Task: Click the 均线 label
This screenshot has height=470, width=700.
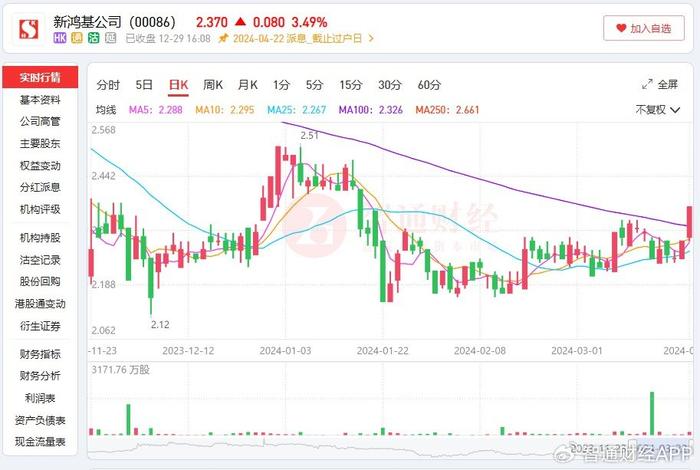Action: coord(106,110)
